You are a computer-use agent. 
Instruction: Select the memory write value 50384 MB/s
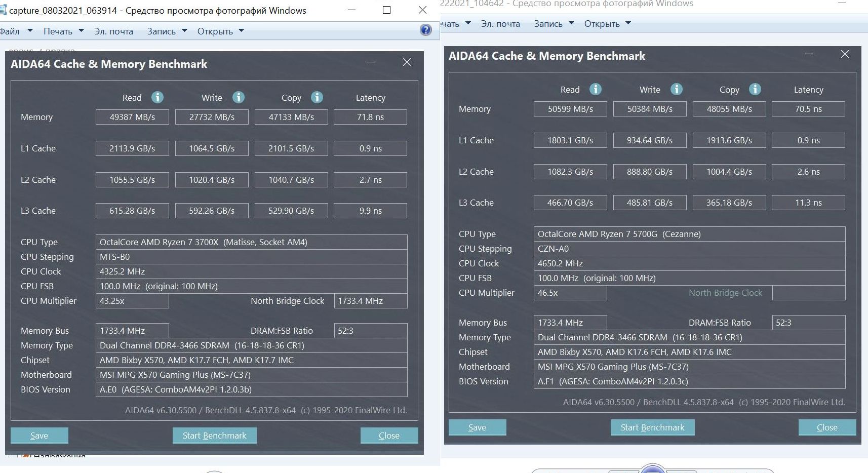coord(650,109)
